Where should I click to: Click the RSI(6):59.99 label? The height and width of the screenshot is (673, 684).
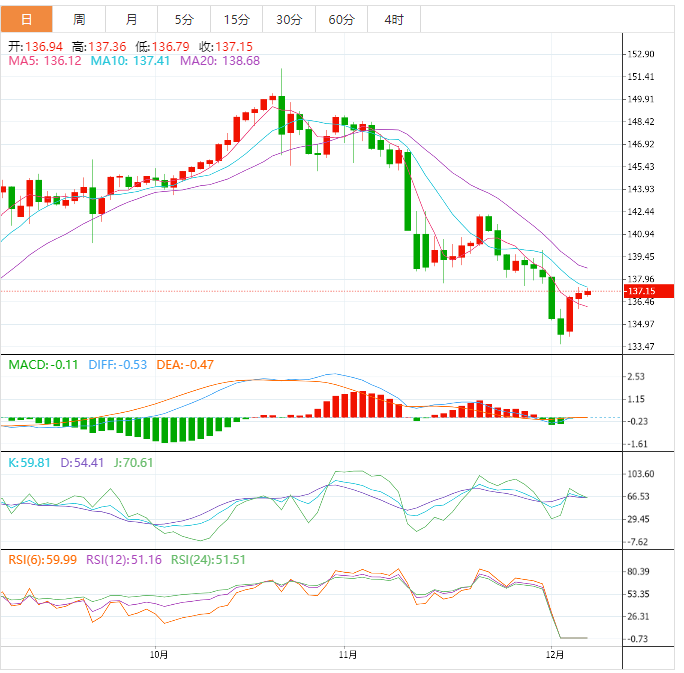tap(43, 560)
